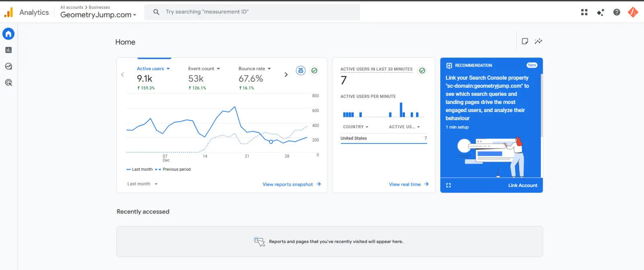Click the New badge on recommendation
This screenshot has width=644, height=270.
pyautogui.click(x=532, y=65)
